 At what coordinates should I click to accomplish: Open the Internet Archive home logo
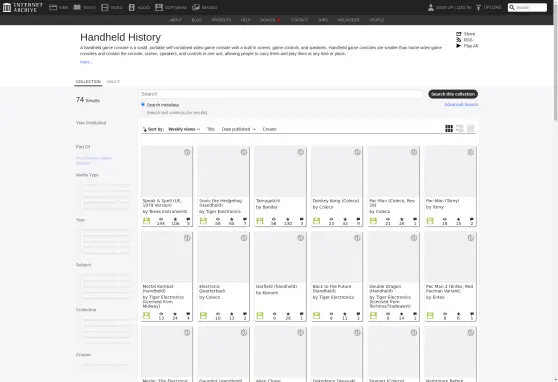[23, 7]
